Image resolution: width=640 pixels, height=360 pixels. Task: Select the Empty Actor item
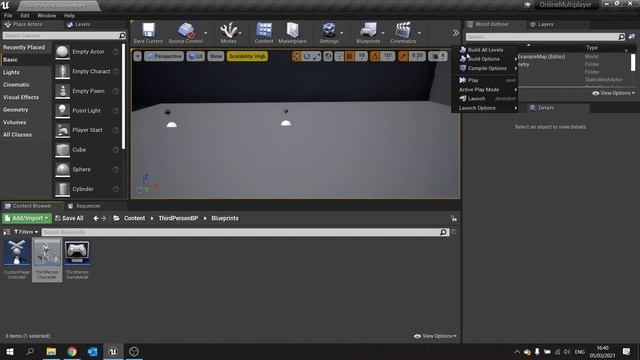[x=87, y=52]
